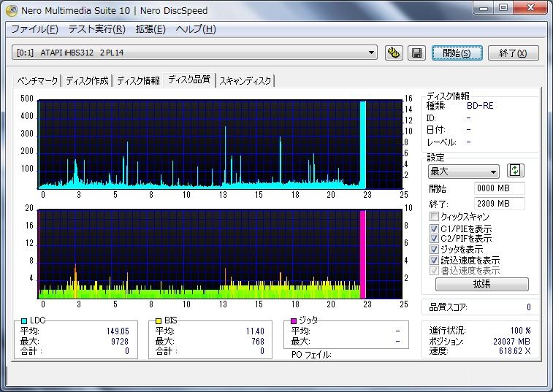Select the ディスク品質 tab
553x392 pixels.
click(189, 80)
